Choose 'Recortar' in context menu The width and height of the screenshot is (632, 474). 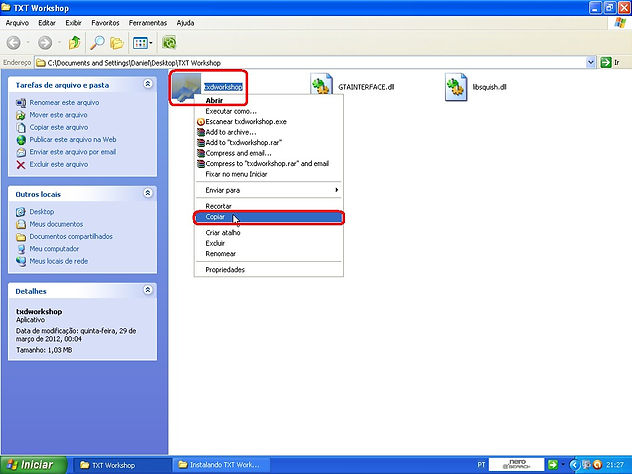(268, 206)
